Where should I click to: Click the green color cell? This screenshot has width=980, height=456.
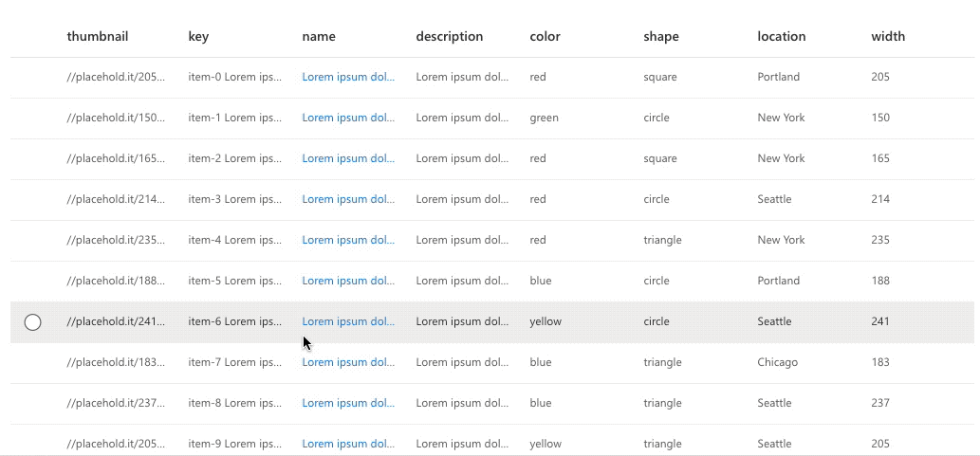point(544,118)
